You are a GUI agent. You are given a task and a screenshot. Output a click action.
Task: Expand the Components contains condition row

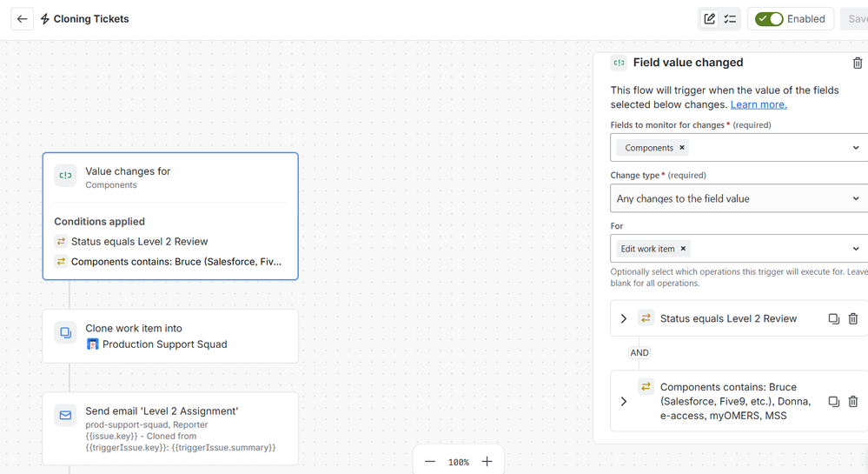click(623, 401)
